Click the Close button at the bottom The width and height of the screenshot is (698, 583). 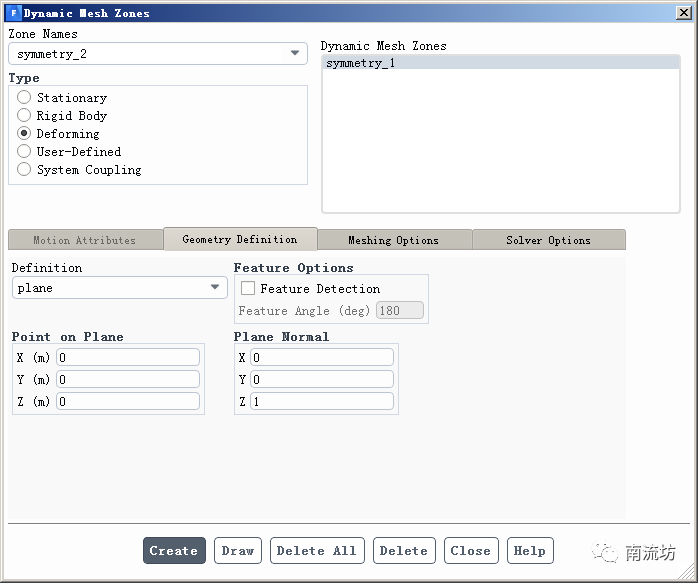tap(470, 551)
